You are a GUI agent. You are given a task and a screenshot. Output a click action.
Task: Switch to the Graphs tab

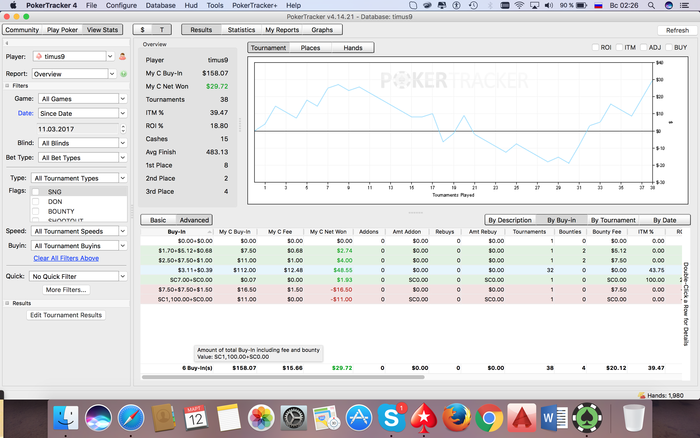(x=322, y=30)
